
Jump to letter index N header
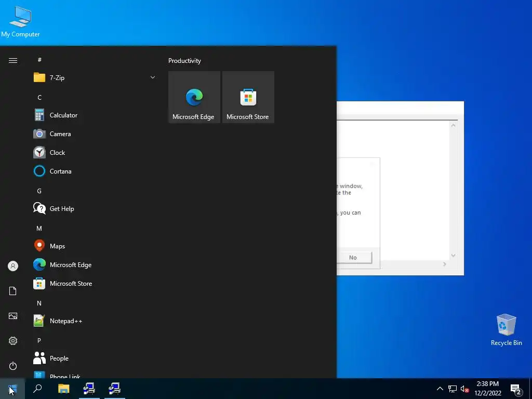(39, 303)
